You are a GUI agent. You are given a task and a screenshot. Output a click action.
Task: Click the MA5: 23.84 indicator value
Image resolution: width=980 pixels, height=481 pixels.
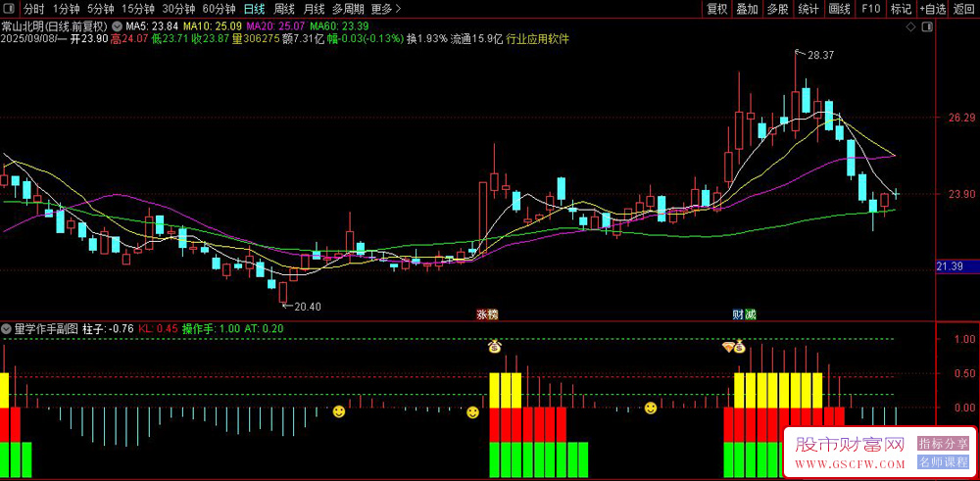(152, 26)
